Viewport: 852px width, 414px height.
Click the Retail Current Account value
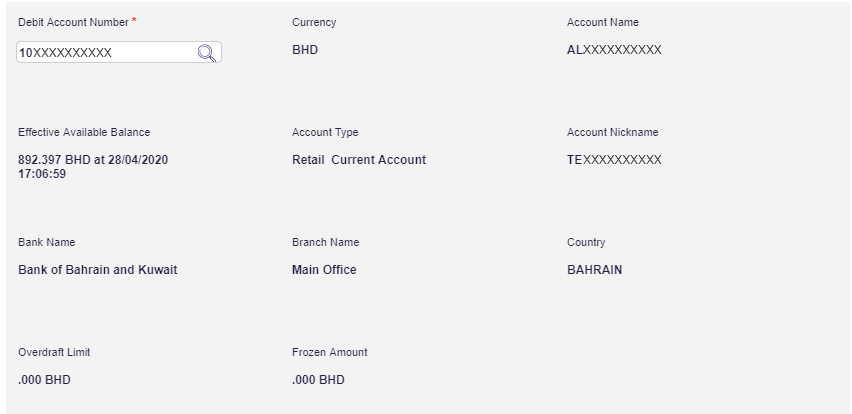[x=359, y=160]
